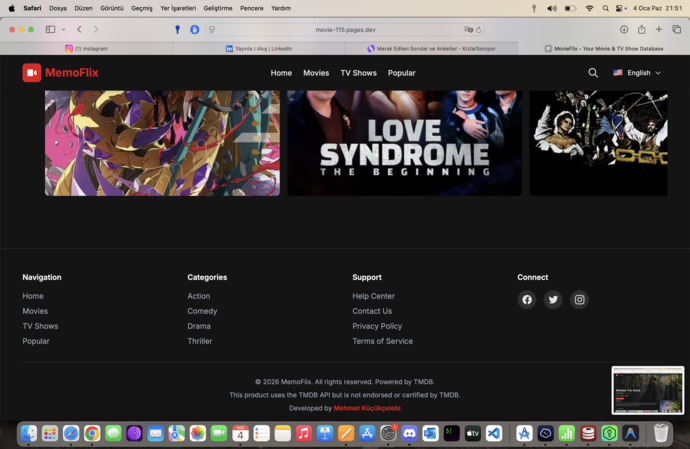Go to Home in top navigation
The height and width of the screenshot is (449, 690).
coord(281,73)
